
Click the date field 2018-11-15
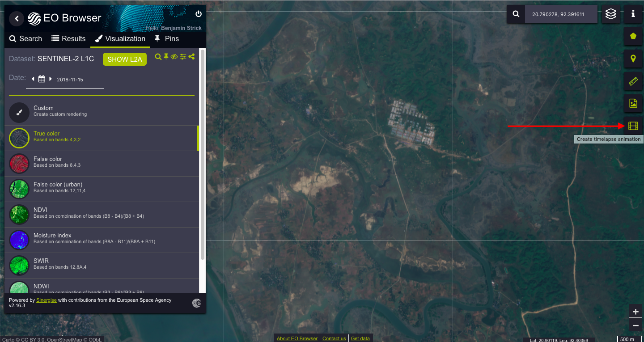tap(70, 80)
